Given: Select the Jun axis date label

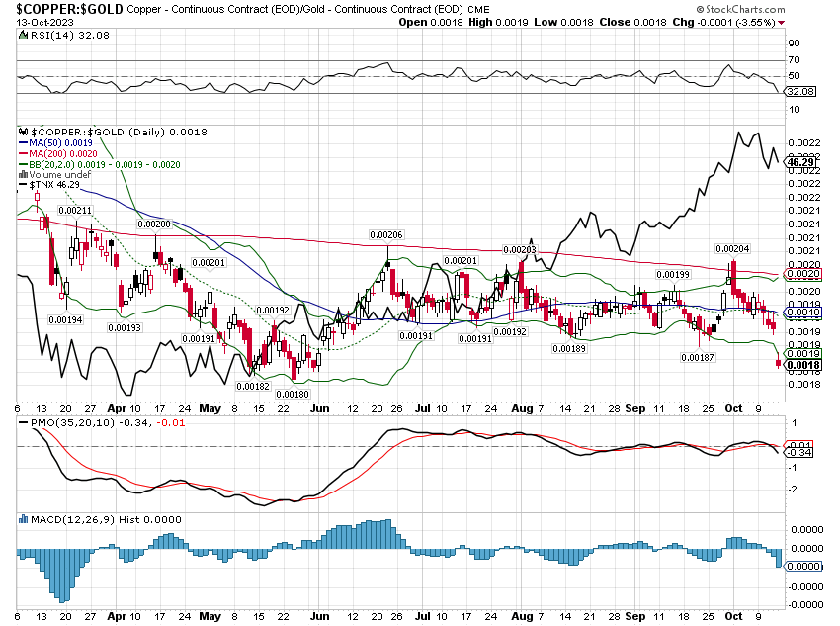Looking at the screenshot, I should point(320,407).
